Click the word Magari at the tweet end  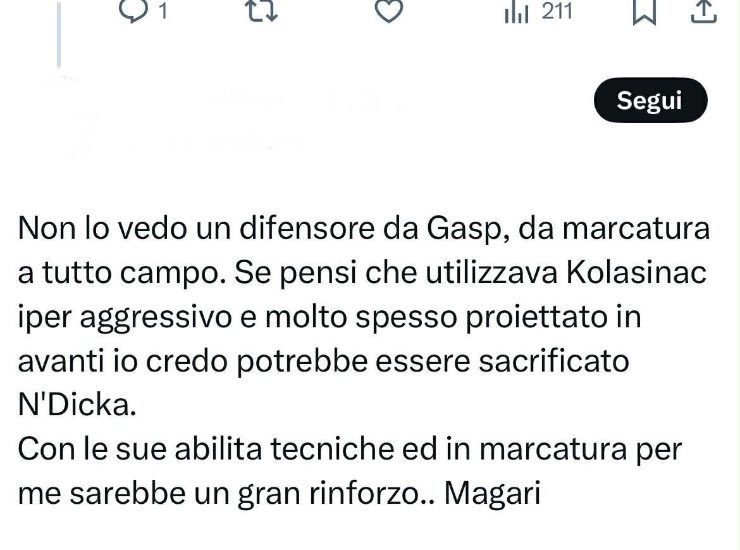(492, 494)
